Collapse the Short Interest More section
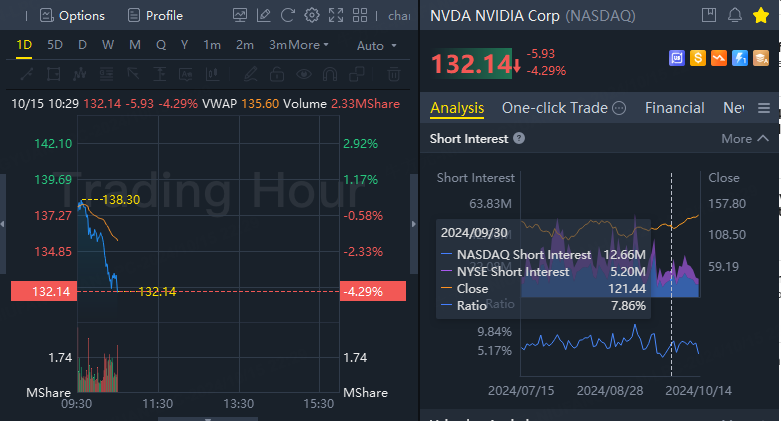The width and height of the screenshot is (781, 421). click(745, 138)
